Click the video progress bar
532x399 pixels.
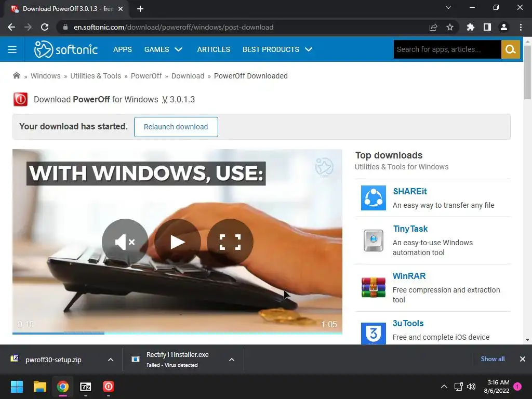pos(177,333)
